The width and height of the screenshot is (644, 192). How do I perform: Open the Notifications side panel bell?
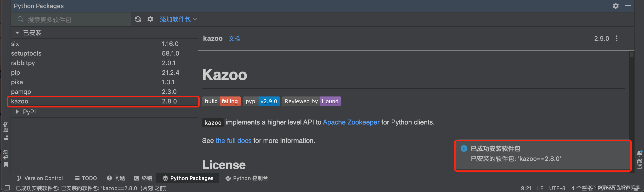point(640,159)
